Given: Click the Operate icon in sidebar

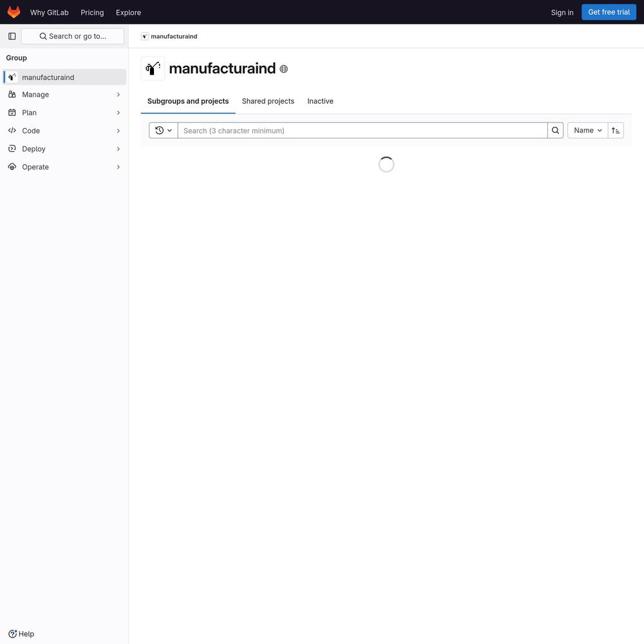Looking at the screenshot, I should [12, 167].
